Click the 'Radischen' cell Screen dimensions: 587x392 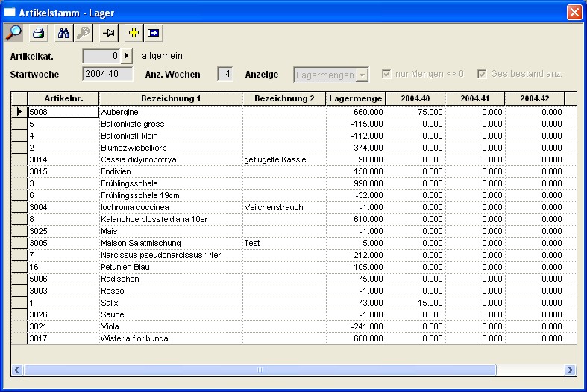pyautogui.click(x=171, y=279)
